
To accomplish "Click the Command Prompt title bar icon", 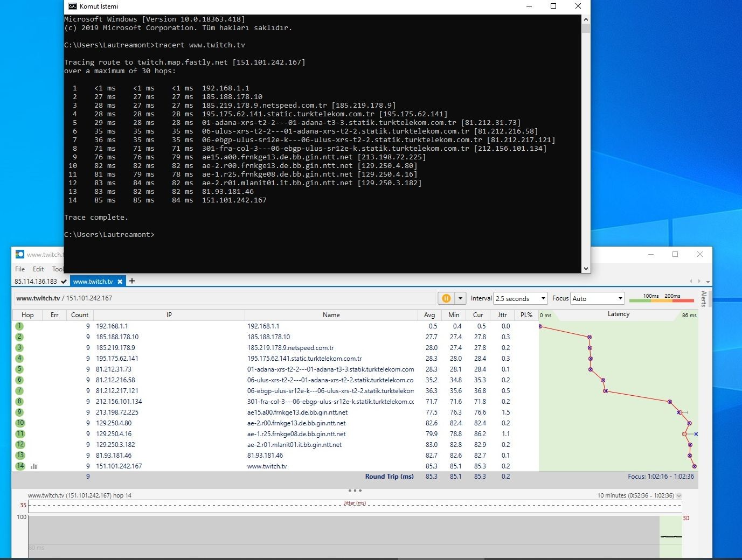I will tap(73, 6).
